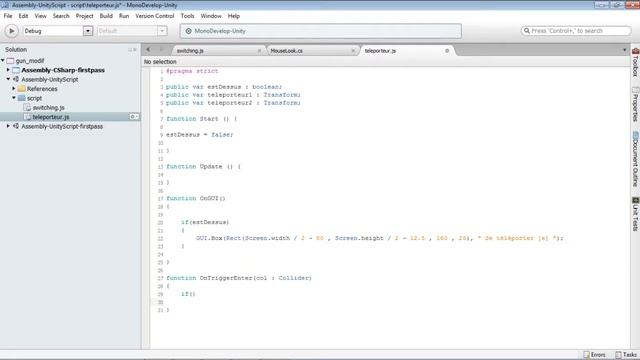Click the GUI.Box code line
This screenshot has height=360, width=640.
click(380, 238)
